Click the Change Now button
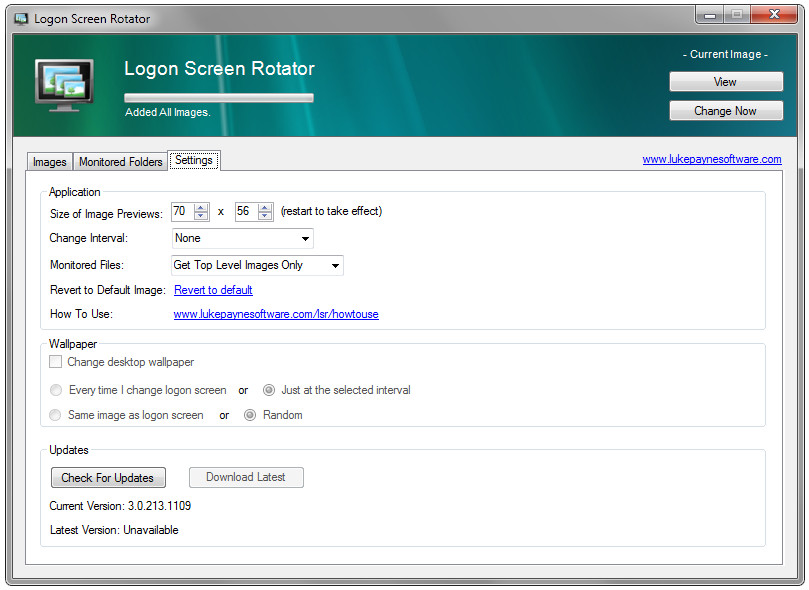 click(726, 110)
